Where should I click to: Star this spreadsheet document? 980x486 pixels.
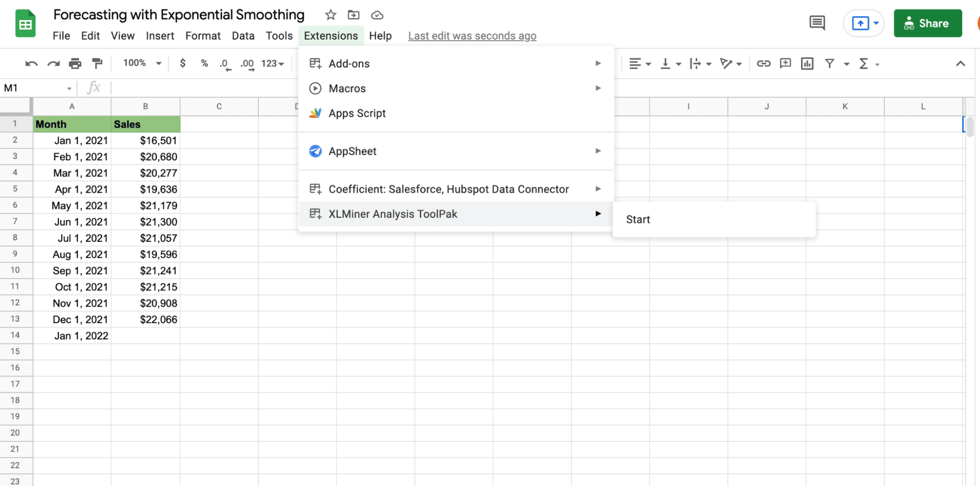[x=330, y=15]
